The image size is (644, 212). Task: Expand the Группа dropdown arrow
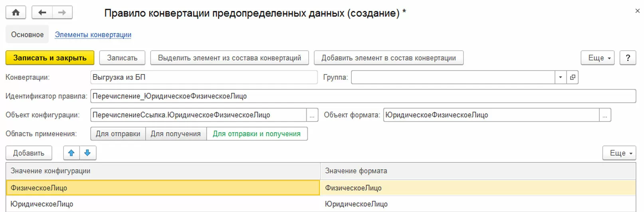pyautogui.click(x=561, y=77)
